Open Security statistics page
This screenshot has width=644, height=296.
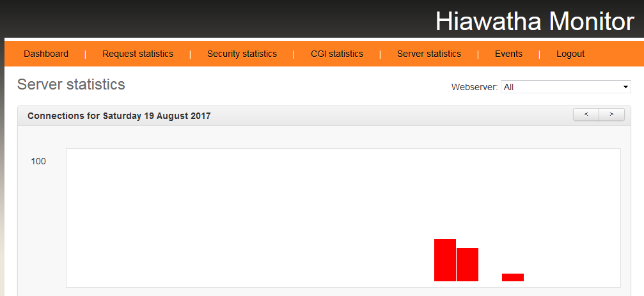[x=242, y=54]
